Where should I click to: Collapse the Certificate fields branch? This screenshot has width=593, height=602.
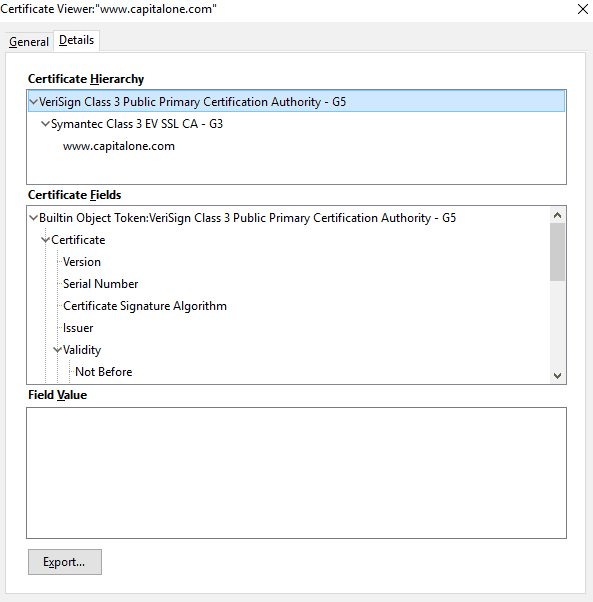45,240
